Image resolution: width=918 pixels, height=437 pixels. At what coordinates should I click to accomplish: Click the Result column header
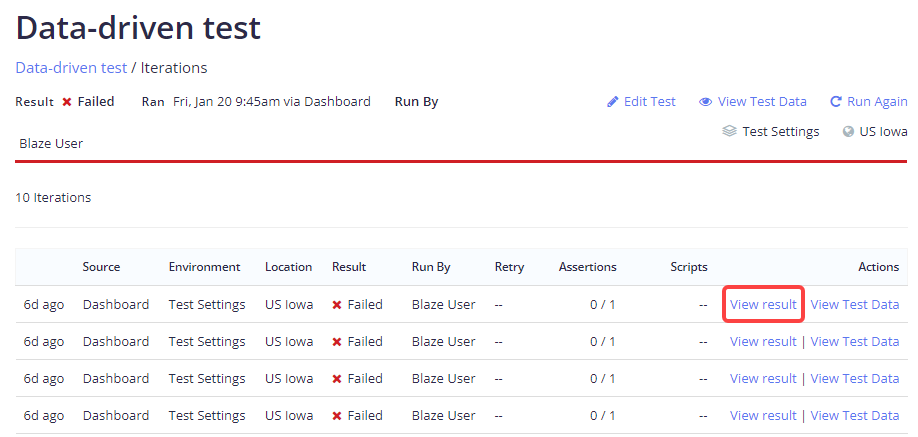point(349,267)
